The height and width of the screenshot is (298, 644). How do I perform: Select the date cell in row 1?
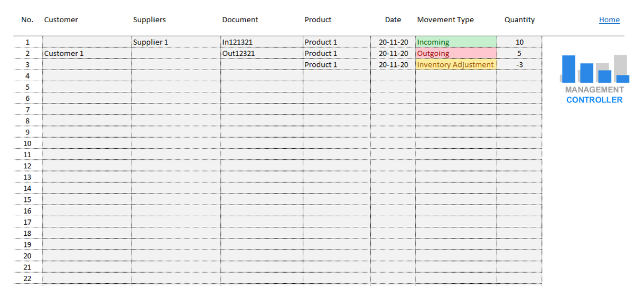393,42
